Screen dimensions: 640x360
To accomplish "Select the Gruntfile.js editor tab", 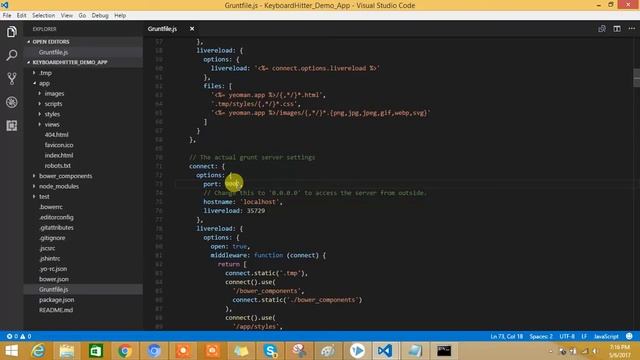I will 162,29.
